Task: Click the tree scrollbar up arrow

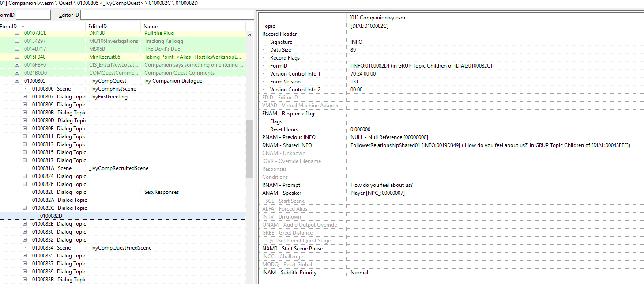Action: click(249, 35)
